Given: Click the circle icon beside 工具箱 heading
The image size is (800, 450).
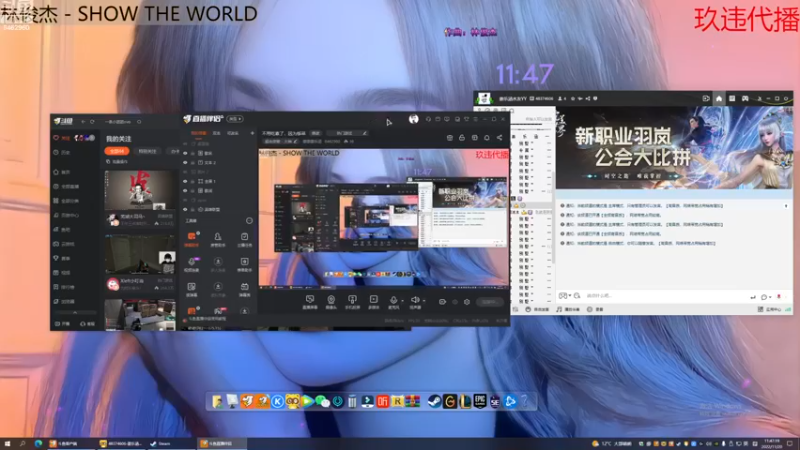Looking at the screenshot, I should (249, 221).
